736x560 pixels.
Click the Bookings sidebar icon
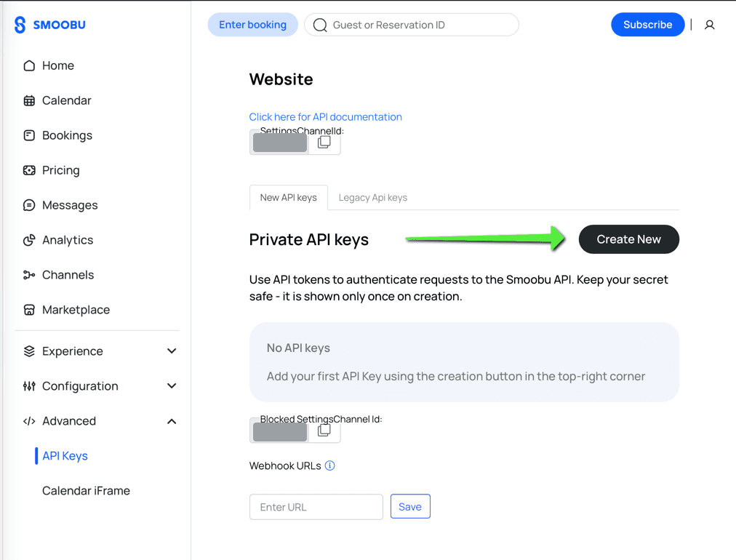pos(29,135)
